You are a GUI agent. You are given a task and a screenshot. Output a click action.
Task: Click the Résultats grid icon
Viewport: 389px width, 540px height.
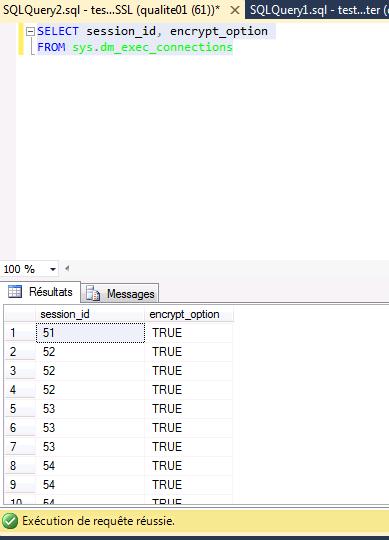click(x=15, y=292)
